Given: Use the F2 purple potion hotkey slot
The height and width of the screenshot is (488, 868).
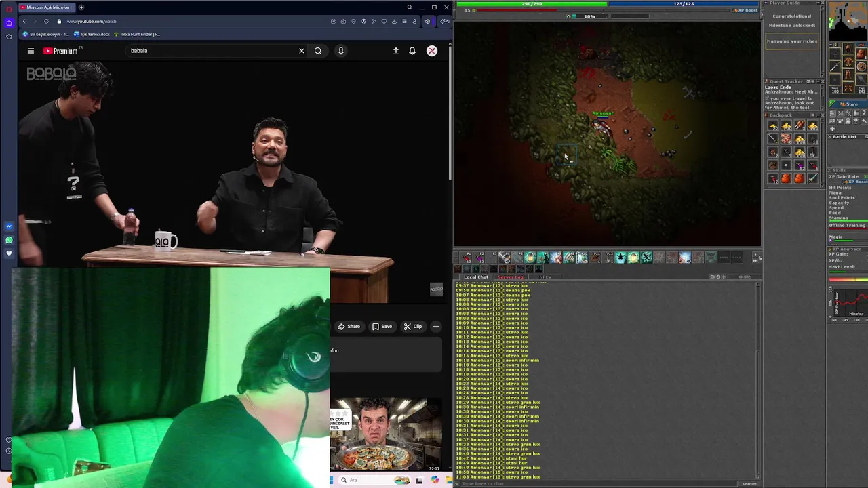Looking at the screenshot, I should point(478,258).
